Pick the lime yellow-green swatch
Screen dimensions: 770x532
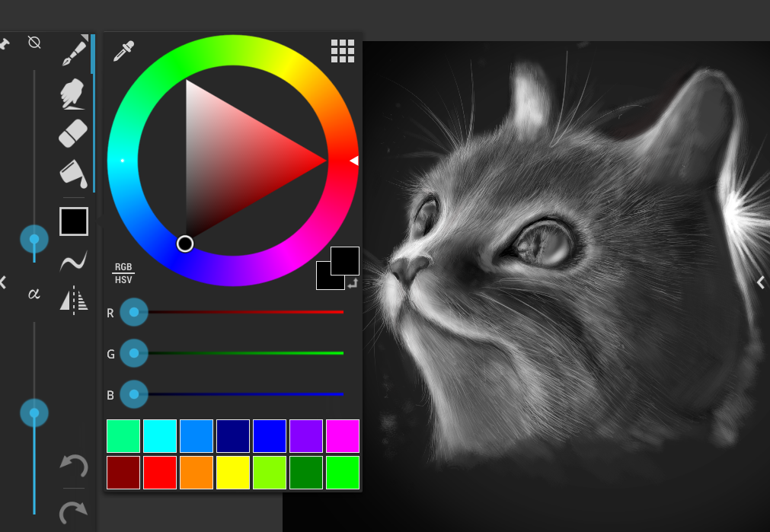[270, 473]
